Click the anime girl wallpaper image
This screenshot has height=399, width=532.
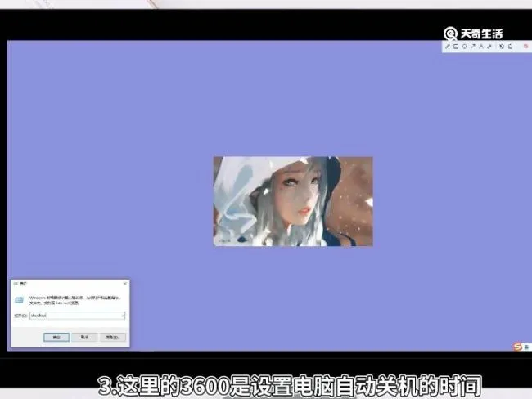pos(293,201)
